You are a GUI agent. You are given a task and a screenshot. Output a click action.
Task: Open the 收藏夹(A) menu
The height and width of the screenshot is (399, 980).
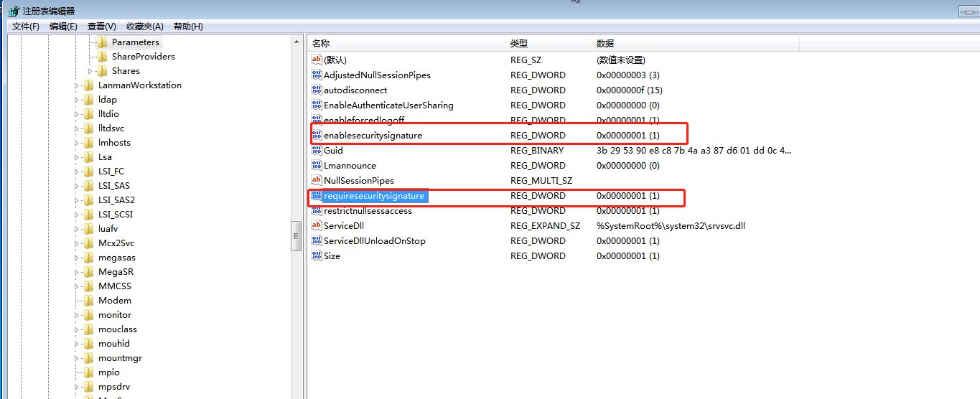145,27
